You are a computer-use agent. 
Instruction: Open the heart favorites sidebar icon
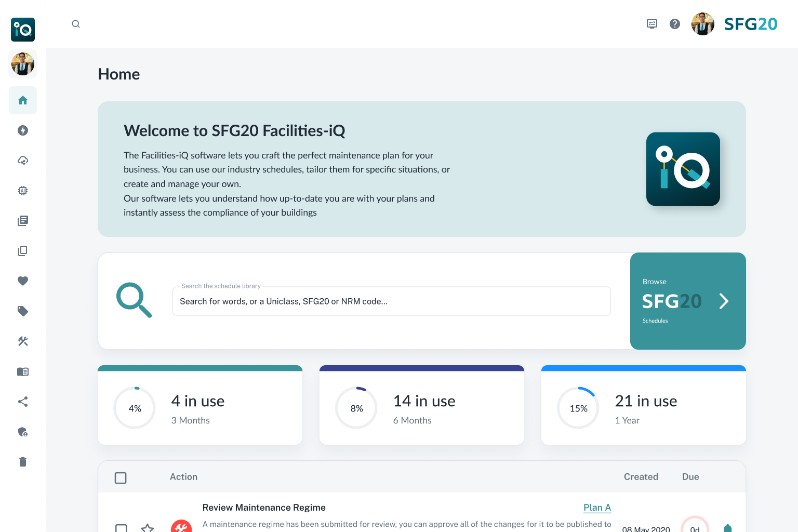point(23,281)
